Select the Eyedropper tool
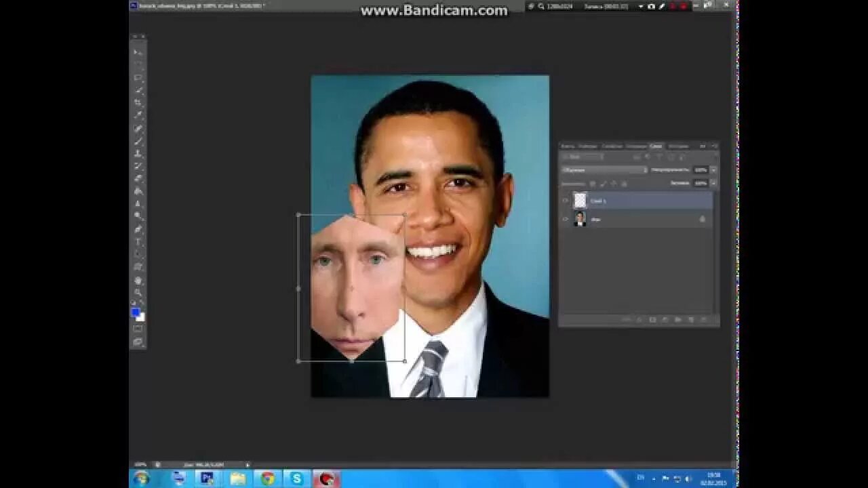Image resolution: width=868 pixels, height=488 pixels. (138, 115)
